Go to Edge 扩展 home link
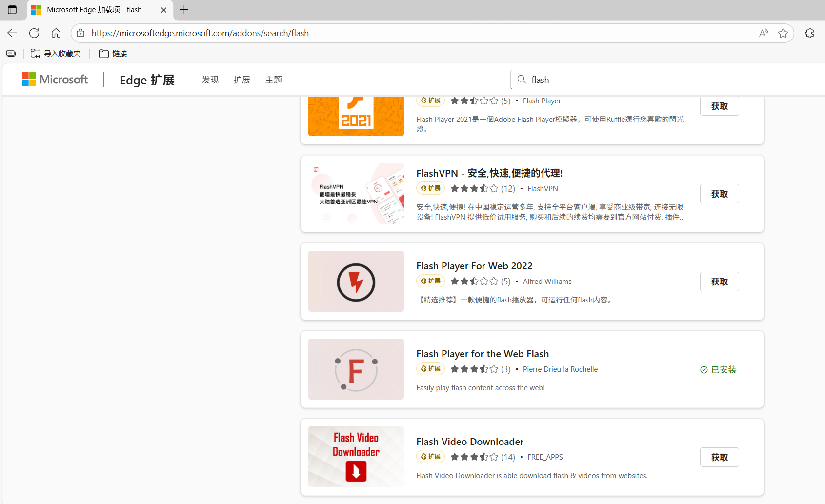This screenshot has height=504, width=825. point(147,80)
